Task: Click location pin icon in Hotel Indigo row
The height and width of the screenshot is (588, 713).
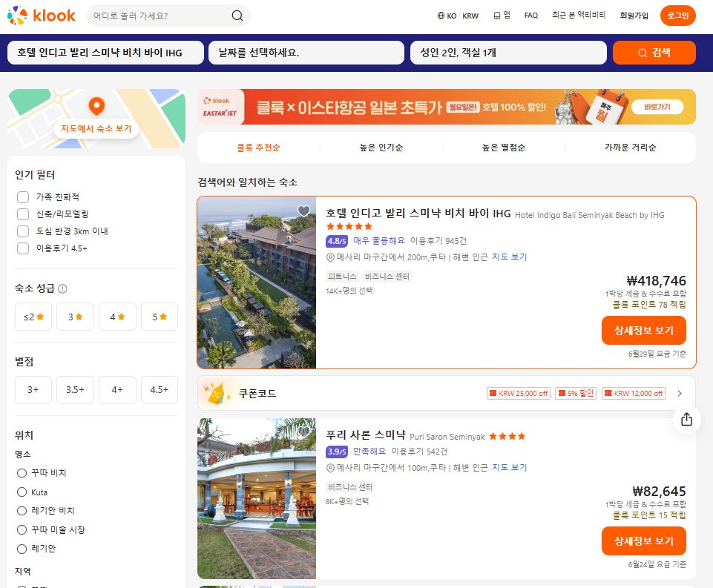Action: tap(330, 257)
